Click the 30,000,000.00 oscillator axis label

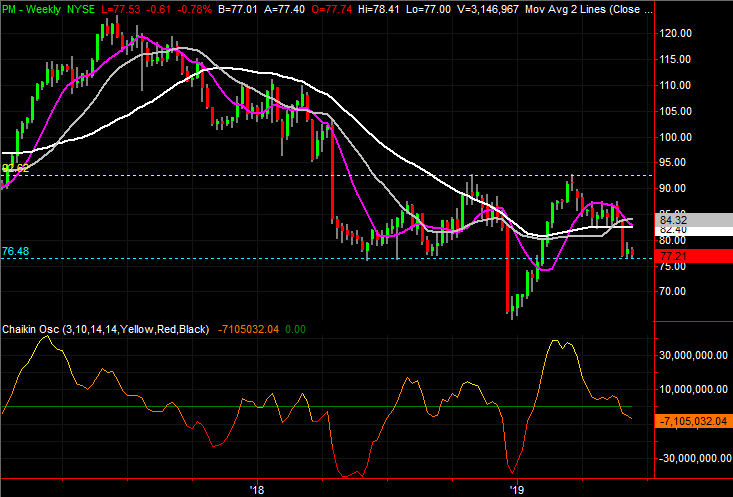692,354
